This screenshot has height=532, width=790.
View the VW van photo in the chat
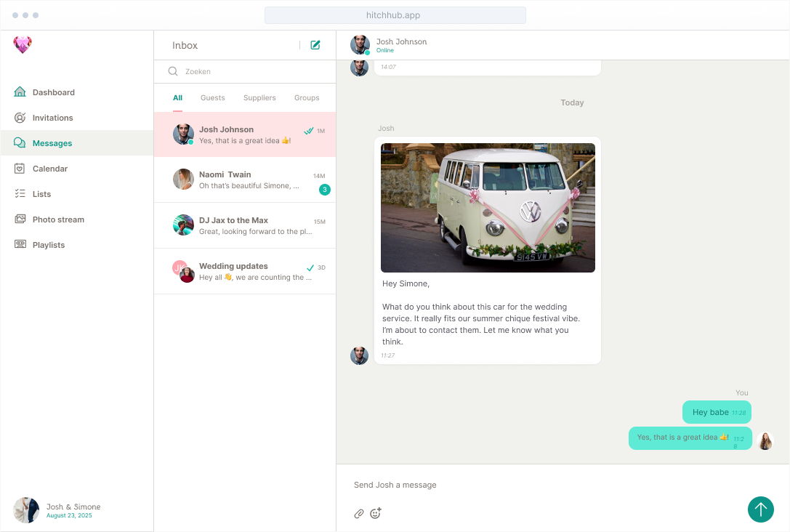click(488, 207)
